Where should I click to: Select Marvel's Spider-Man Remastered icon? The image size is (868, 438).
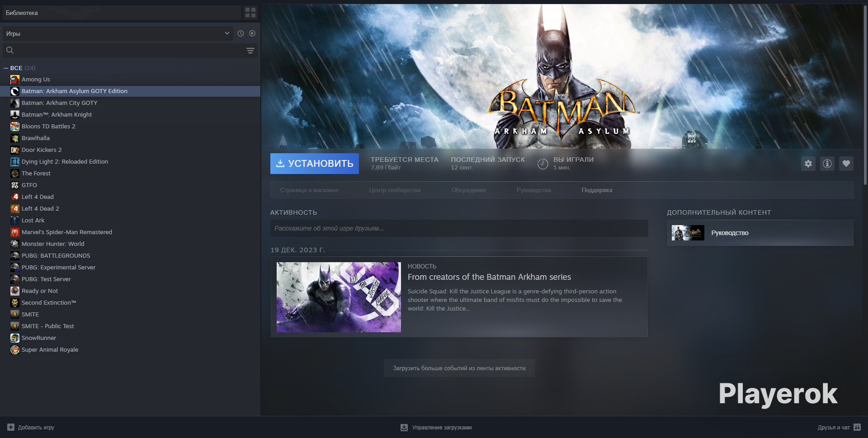15,232
